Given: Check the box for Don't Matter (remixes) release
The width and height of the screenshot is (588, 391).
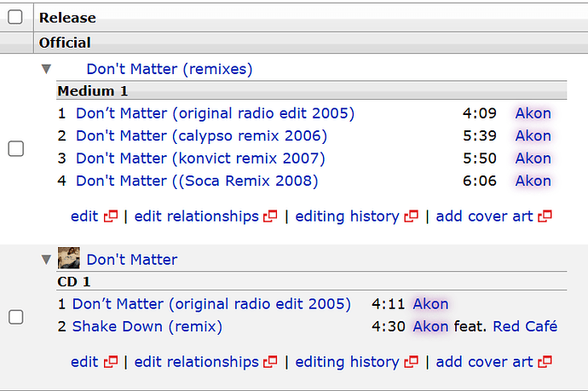Looking at the screenshot, I should tap(15, 148).
